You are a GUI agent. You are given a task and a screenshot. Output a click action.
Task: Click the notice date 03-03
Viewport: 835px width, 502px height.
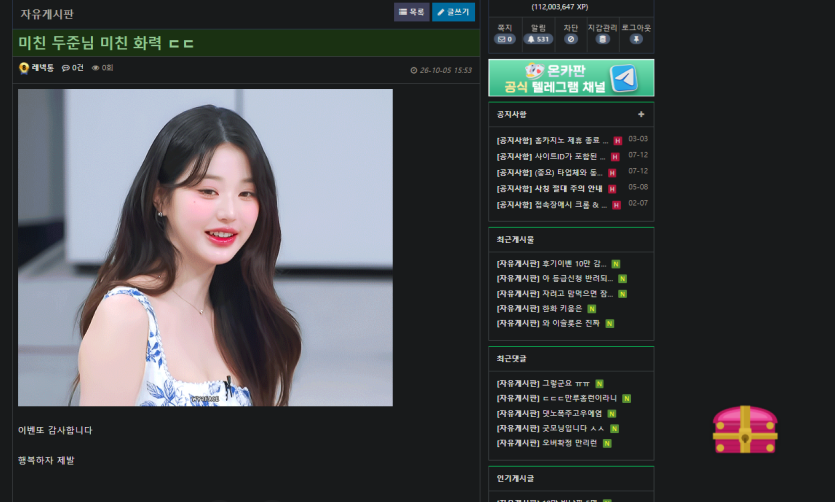click(x=638, y=139)
